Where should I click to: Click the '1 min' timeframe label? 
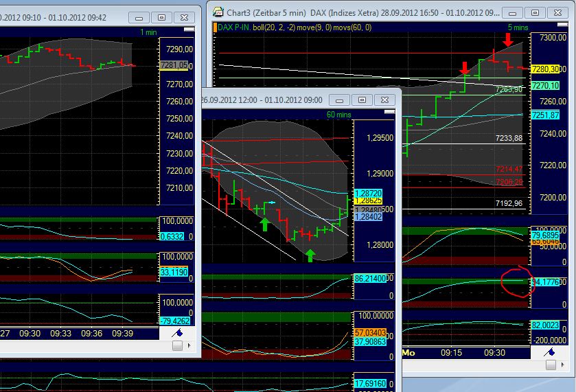coord(148,32)
